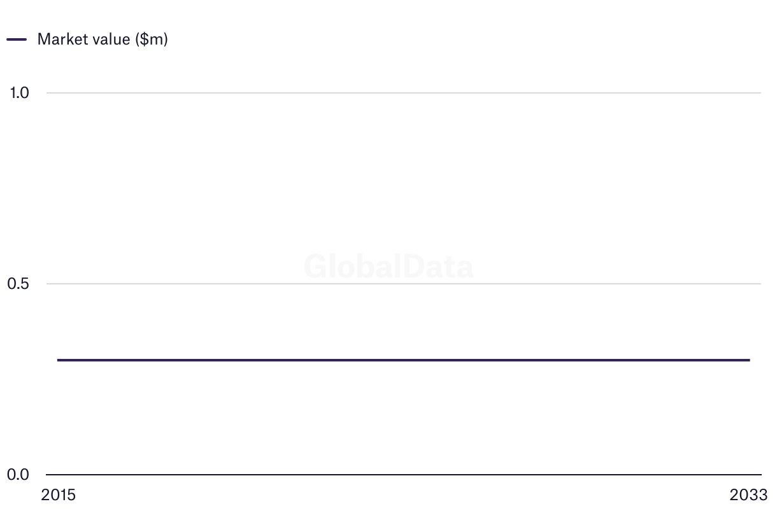This screenshot has height=532, width=777.
Task: Click plot area between 0.5 gridline and data line
Action: [x=404, y=322]
